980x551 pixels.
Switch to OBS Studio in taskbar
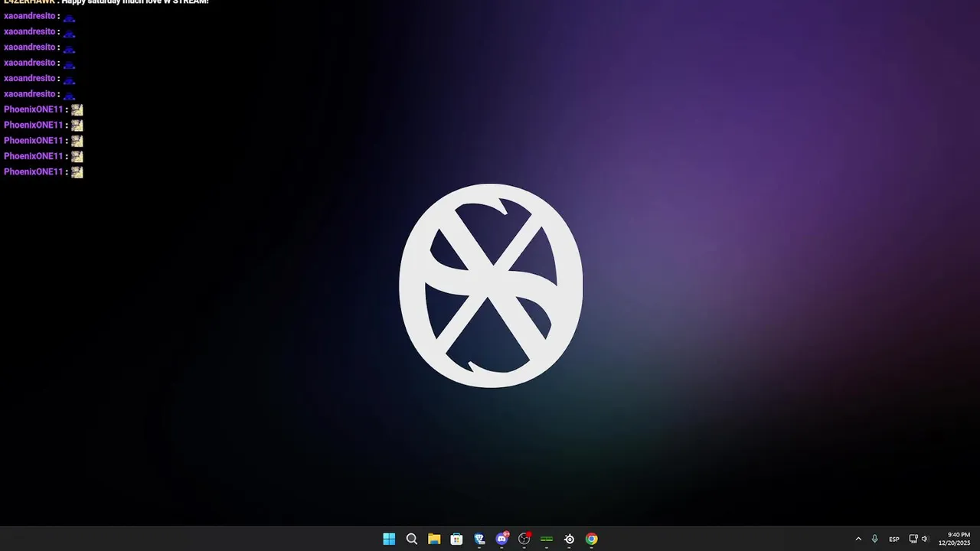click(524, 539)
